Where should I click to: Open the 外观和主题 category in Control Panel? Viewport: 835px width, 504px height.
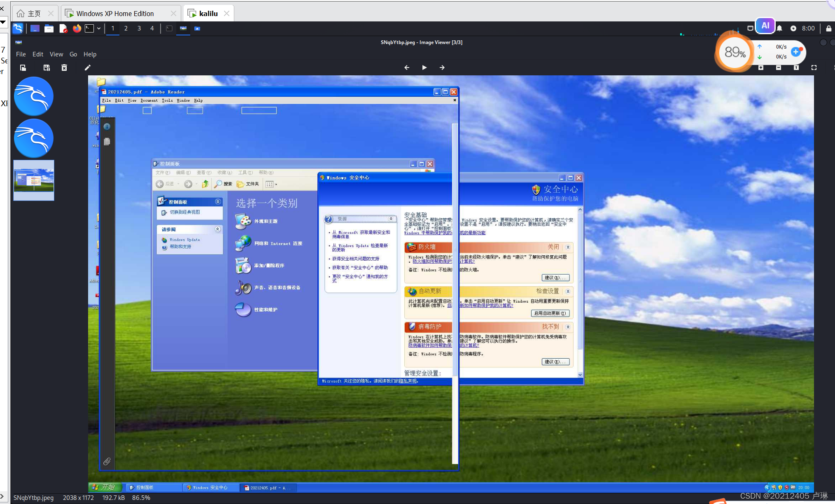(257, 222)
